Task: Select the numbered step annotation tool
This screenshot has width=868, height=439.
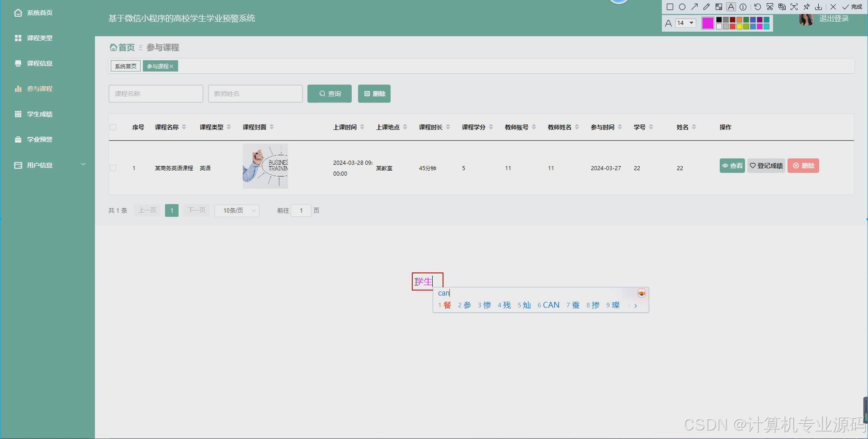Action: tap(743, 7)
